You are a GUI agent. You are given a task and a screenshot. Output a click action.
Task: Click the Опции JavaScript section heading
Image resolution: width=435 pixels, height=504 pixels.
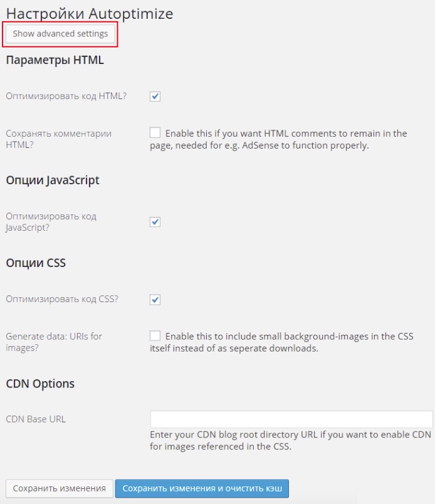coord(53,180)
